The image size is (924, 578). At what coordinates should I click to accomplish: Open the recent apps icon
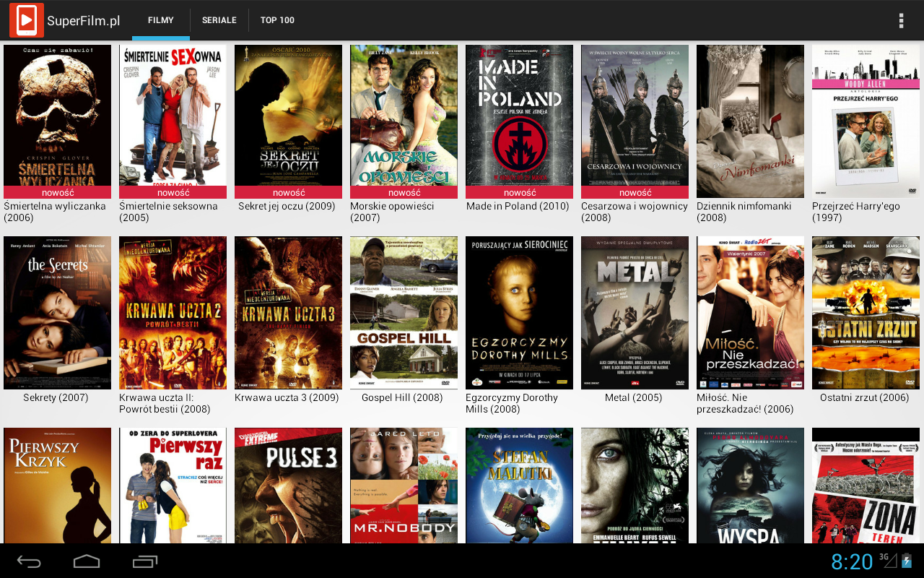[x=145, y=561]
